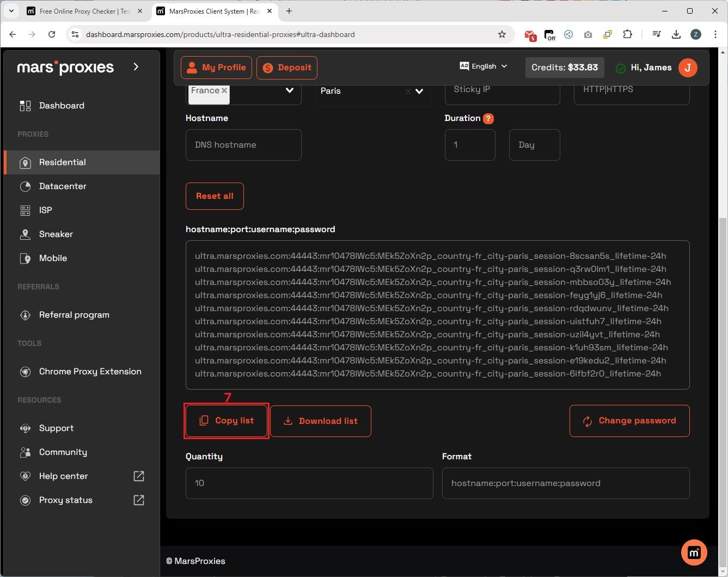Image resolution: width=728 pixels, height=577 pixels.
Task: Clear the Paris city selection
Action: pos(408,91)
